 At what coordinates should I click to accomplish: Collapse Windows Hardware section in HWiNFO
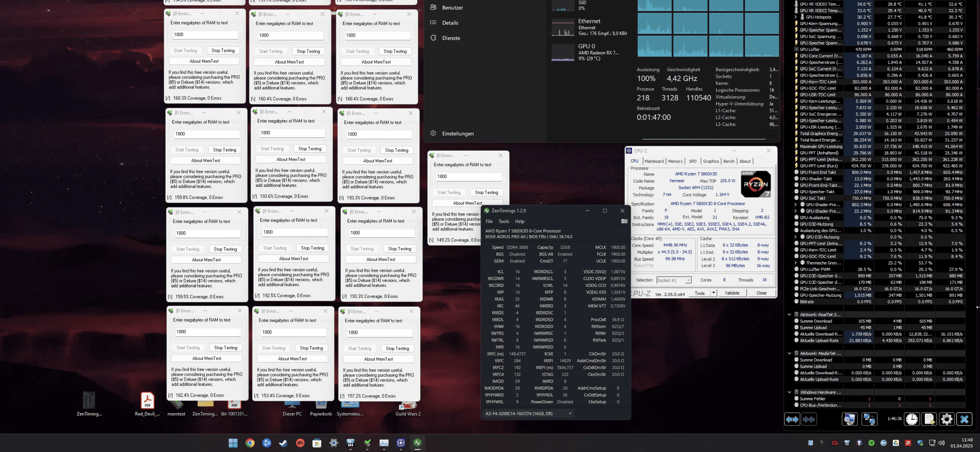[789, 392]
